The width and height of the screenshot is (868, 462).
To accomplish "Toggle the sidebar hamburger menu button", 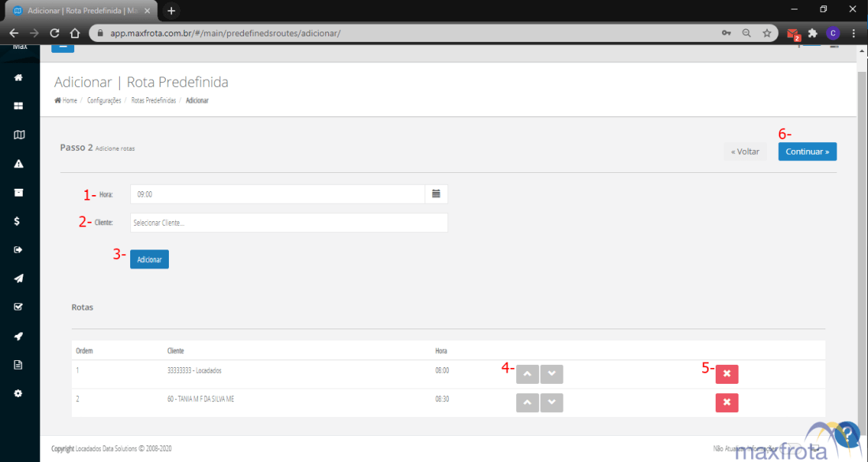I will click(63, 47).
